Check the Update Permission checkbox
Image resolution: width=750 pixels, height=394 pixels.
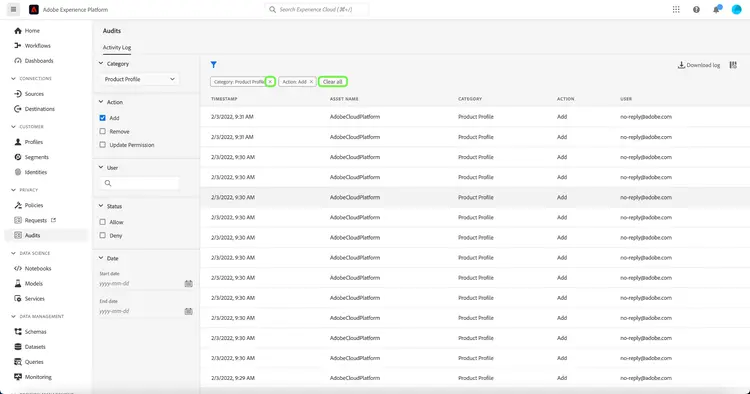[x=102, y=144]
